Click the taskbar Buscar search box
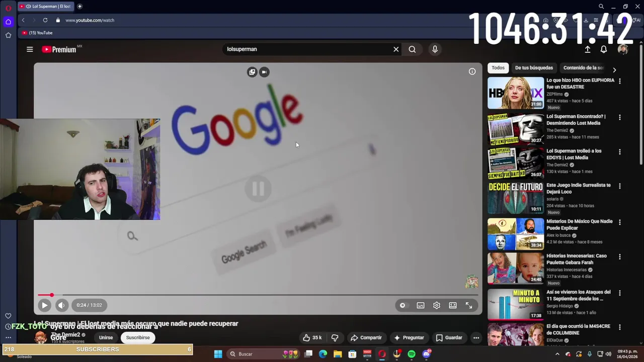Screen dimensions: 644x362 tap(263, 354)
